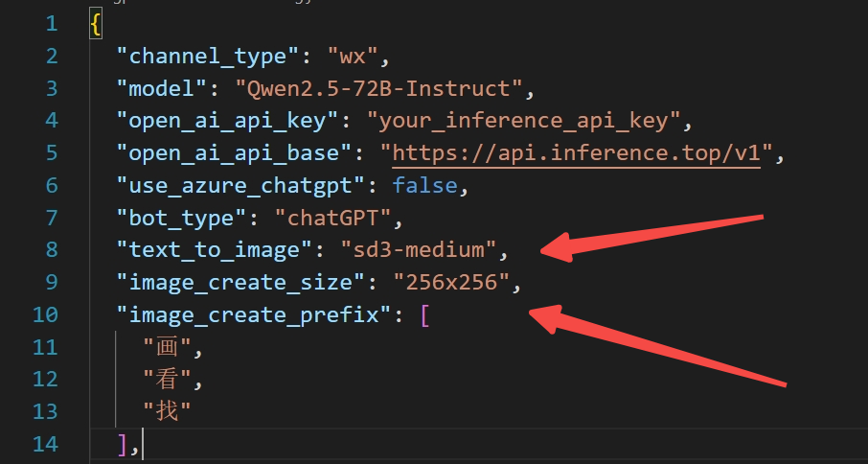Click the "Qwen2.5-72B-Instruct" model value
Viewport: 868px width, 464px height.
pyautogui.click(x=379, y=89)
